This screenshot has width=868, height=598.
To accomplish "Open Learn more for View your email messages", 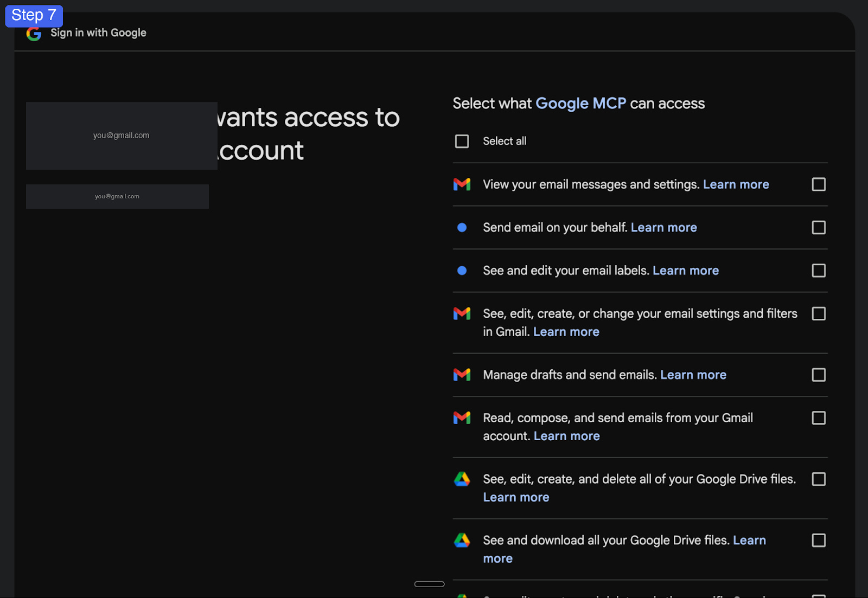I will pos(736,184).
